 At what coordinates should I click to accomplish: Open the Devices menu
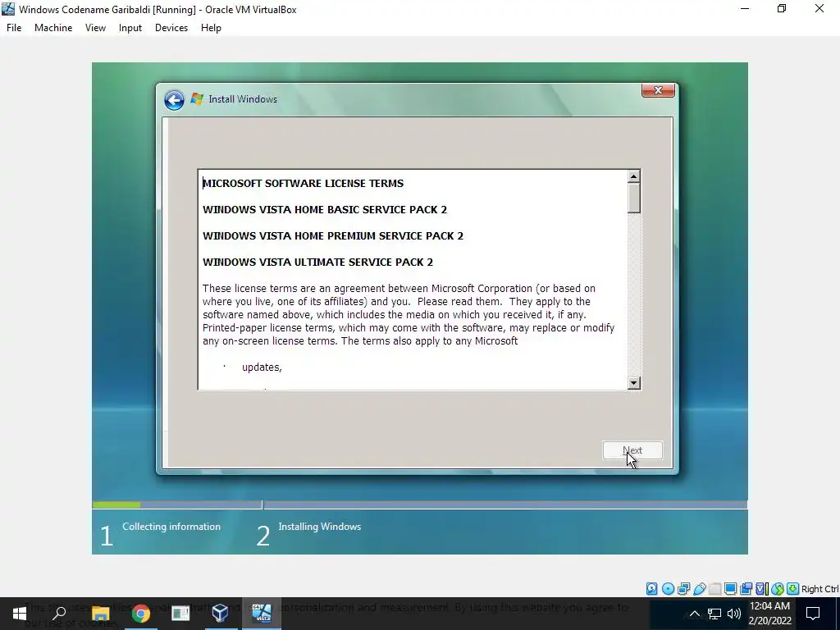[x=171, y=28]
